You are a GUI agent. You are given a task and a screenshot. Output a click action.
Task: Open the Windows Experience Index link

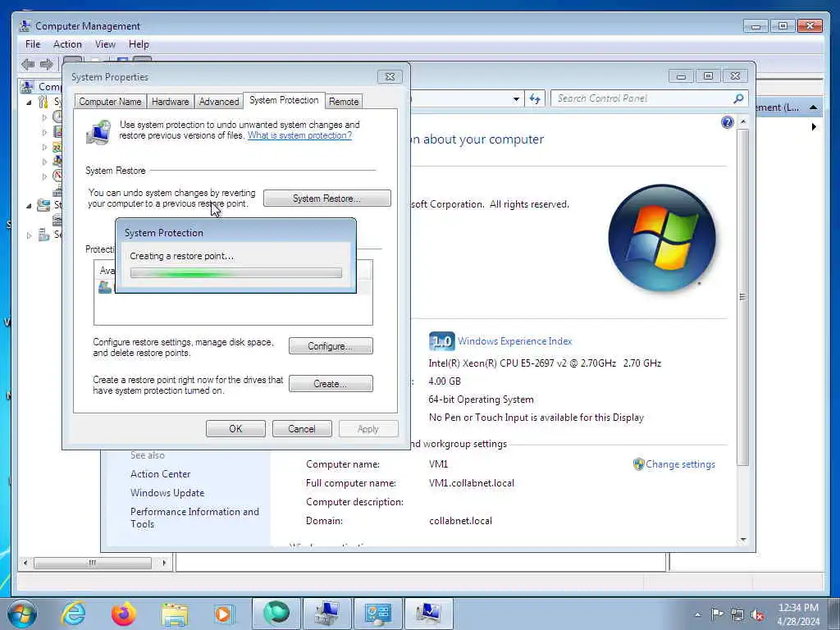coord(515,341)
